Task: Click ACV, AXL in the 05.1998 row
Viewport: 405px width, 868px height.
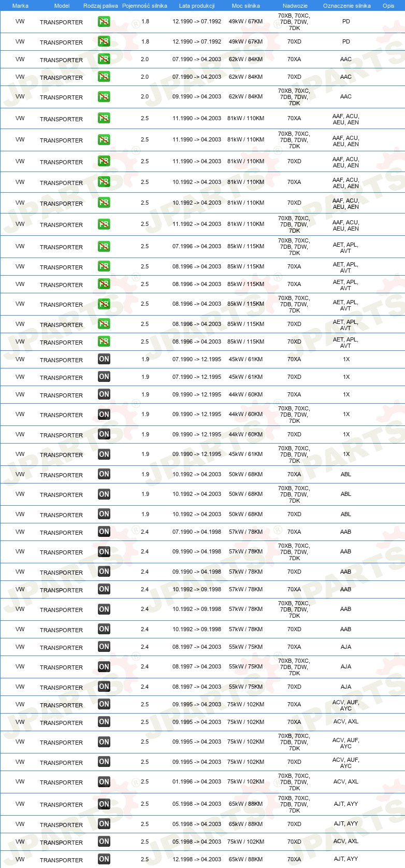Action: click(346, 841)
